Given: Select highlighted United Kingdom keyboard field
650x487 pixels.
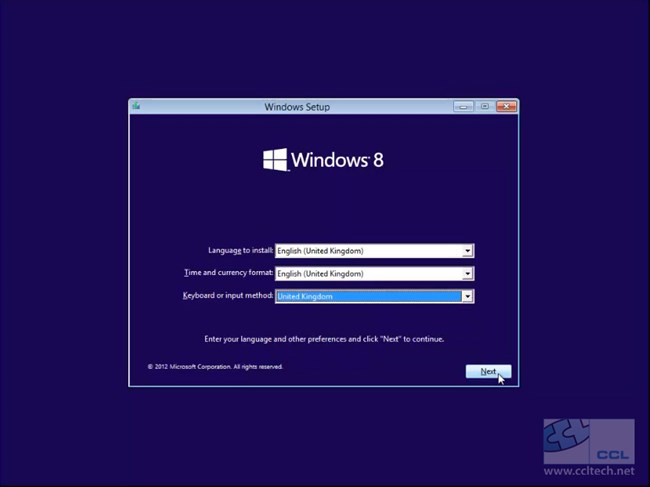Looking at the screenshot, I should pos(374,296).
